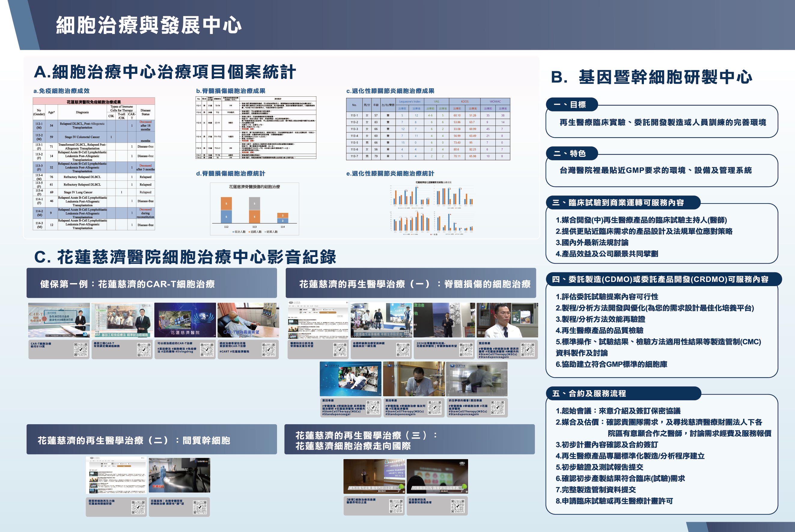Click QR code for CAR-T細胞治療給付819萬

(x=81, y=349)
